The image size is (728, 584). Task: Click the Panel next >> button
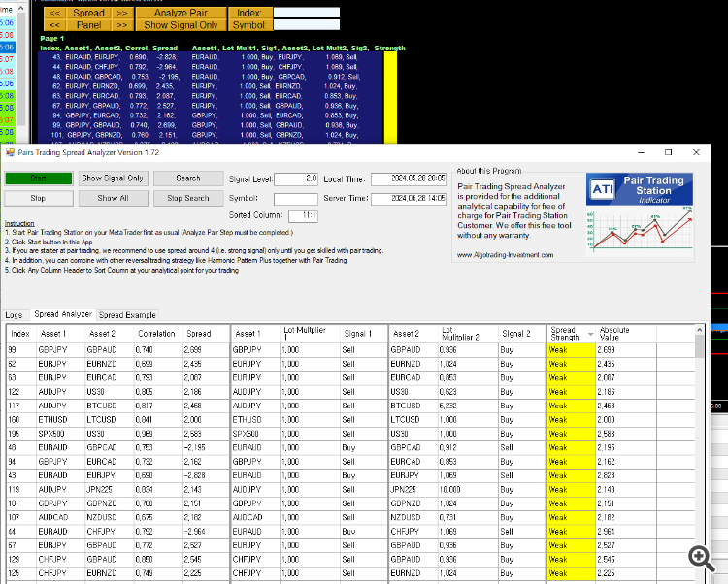click(122, 25)
